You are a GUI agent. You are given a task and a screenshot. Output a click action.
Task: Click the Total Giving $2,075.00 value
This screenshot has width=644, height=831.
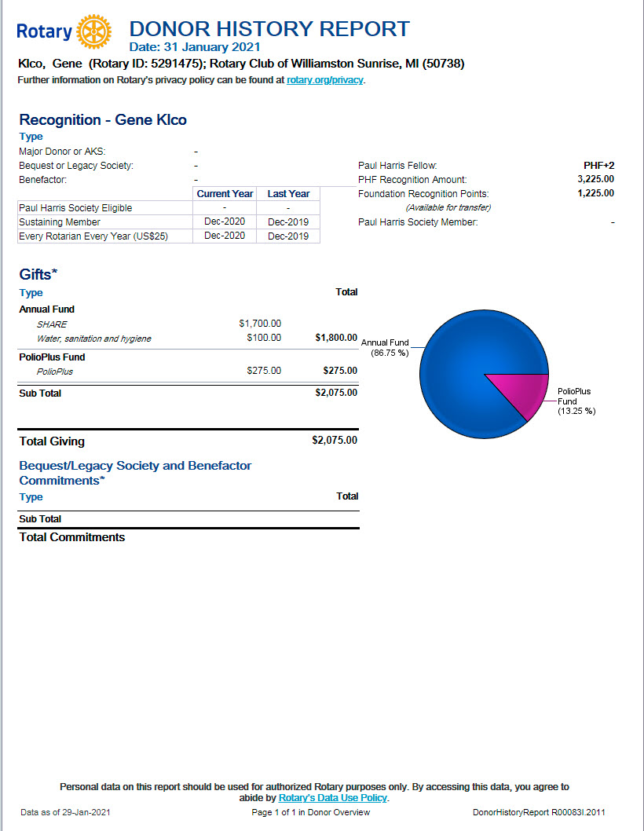tap(335, 440)
